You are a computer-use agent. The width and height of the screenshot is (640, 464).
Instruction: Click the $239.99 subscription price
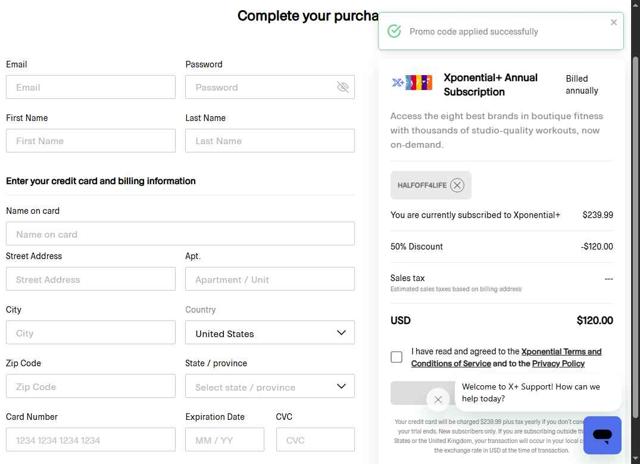598,215
